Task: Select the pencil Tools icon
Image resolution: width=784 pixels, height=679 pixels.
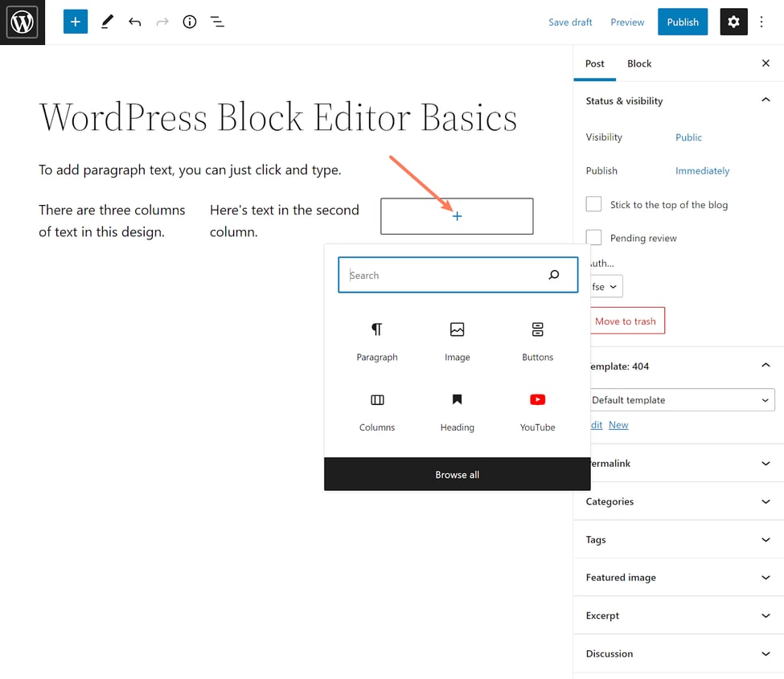Action: [107, 22]
